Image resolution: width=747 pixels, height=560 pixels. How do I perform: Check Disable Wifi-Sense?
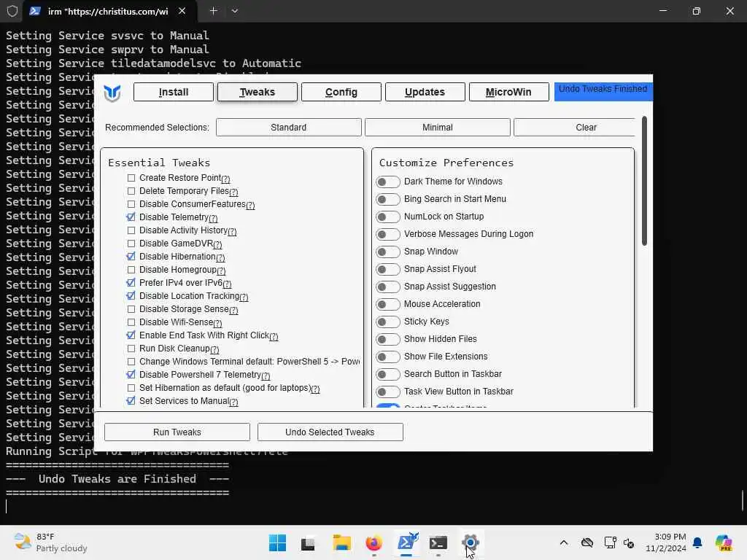(x=131, y=322)
